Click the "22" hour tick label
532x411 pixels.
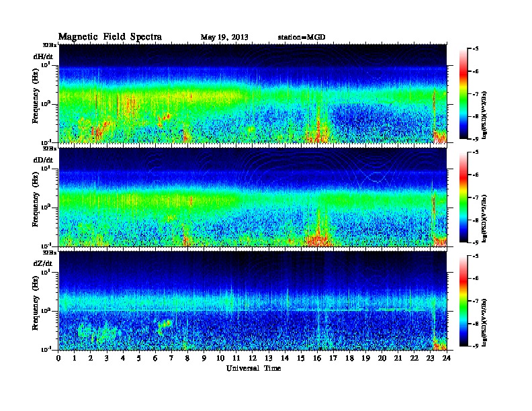[414, 358]
